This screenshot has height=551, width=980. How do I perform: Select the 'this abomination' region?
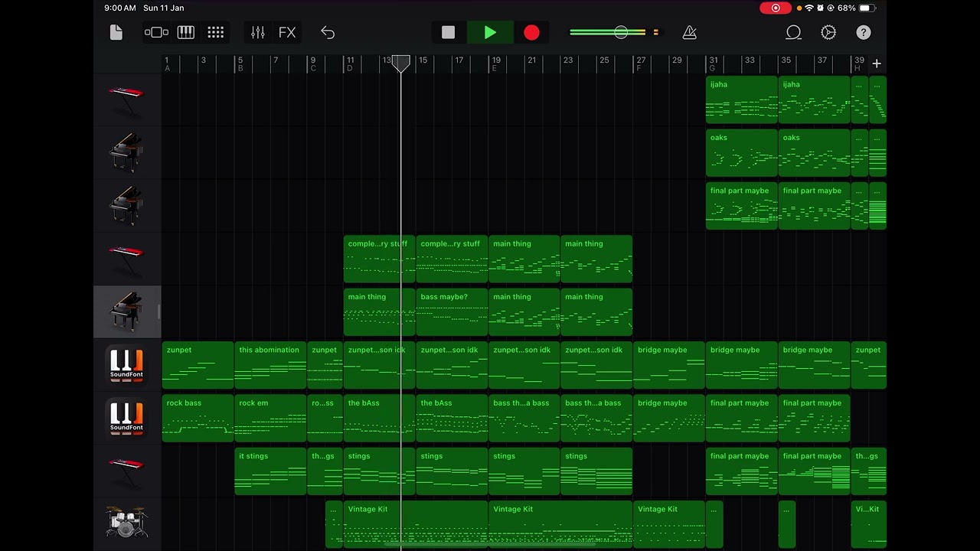click(x=270, y=365)
